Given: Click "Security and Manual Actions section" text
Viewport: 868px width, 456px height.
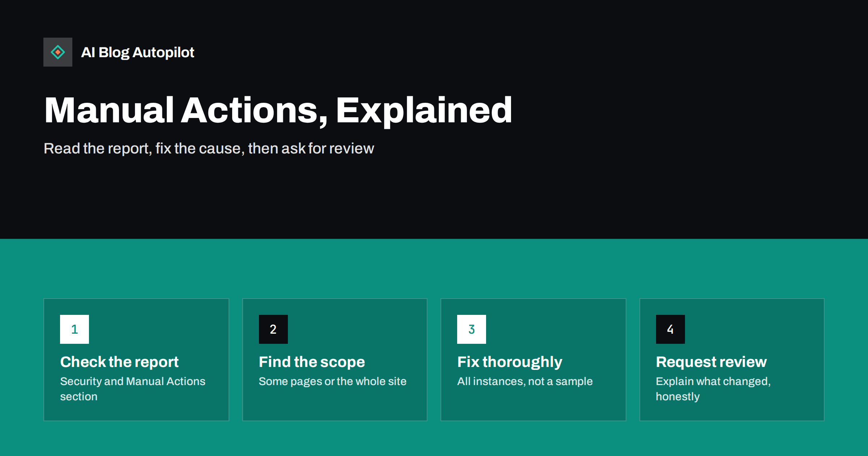Looking at the screenshot, I should (x=133, y=389).
